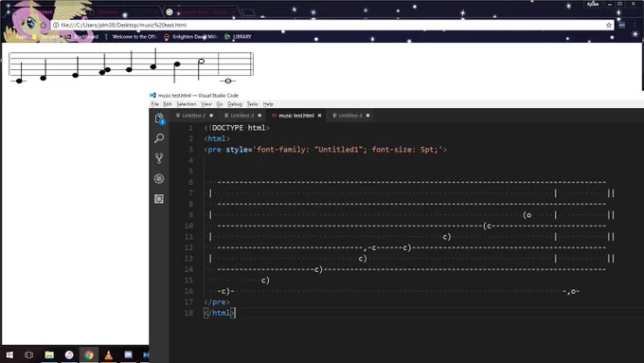Screen dimensions: 644x363
Task: Open Discord from the taskbar
Action: (128, 354)
